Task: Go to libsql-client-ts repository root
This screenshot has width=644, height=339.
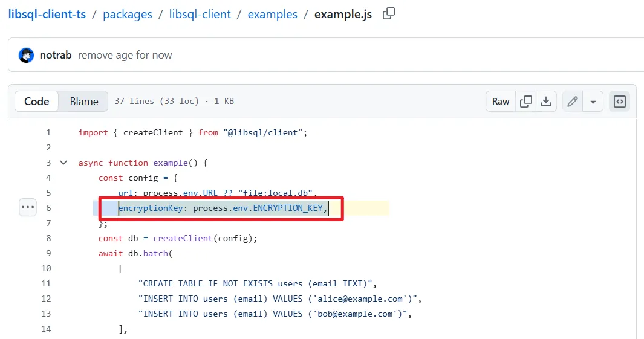Action: (x=47, y=14)
